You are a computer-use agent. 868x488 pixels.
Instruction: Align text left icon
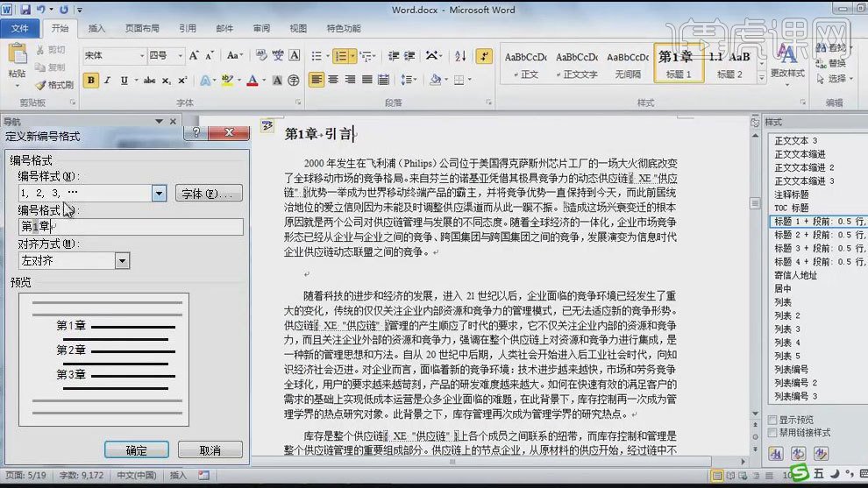317,81
